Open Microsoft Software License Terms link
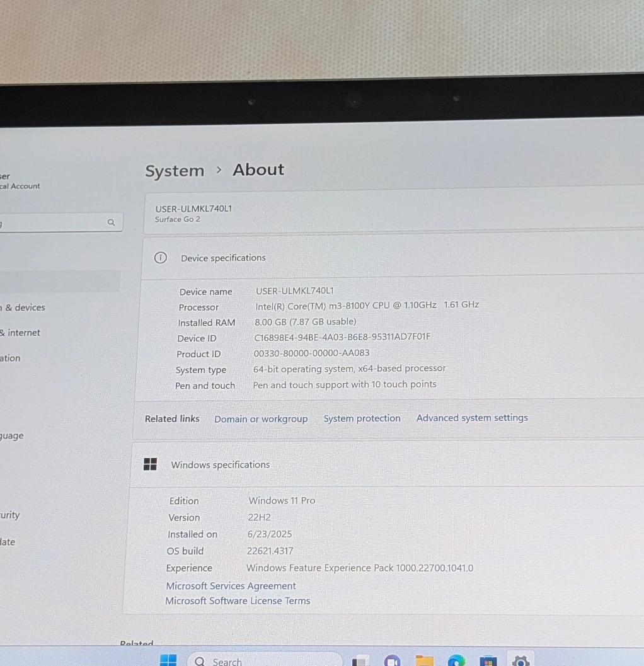This screenshot has width=644, height=666. click(238, 600)
